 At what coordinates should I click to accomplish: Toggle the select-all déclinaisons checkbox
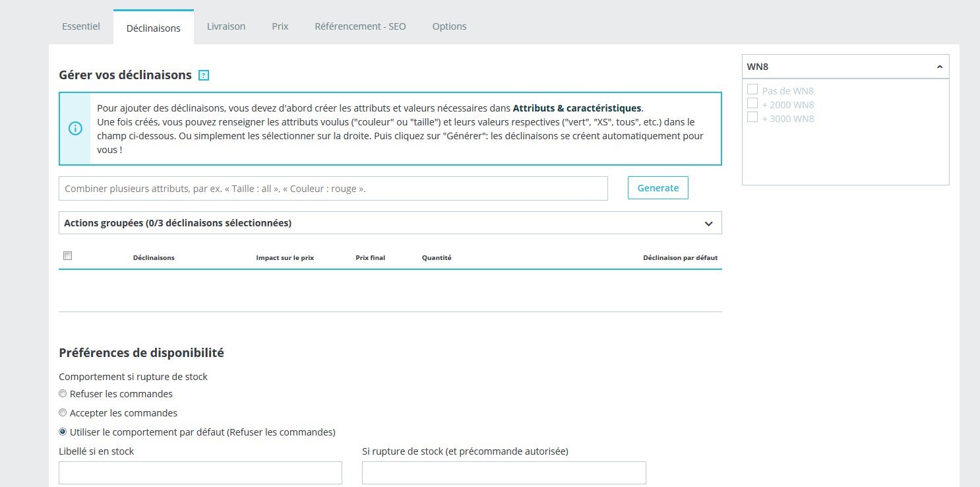67,256
